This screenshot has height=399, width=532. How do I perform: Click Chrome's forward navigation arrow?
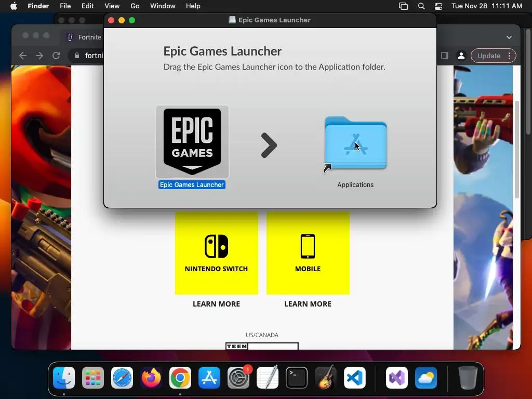[x=39, y=56]
